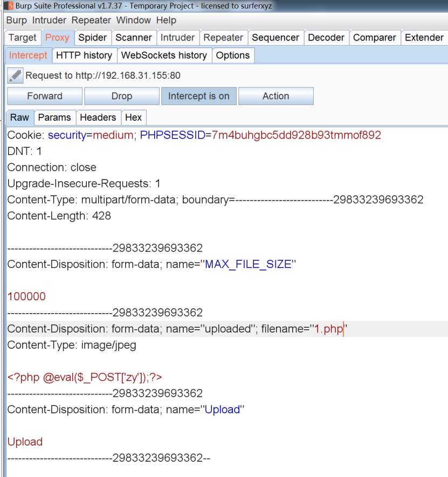Toggle the Intercept is on button
Screen dimensions: 448x477
[x=199, y=96]
